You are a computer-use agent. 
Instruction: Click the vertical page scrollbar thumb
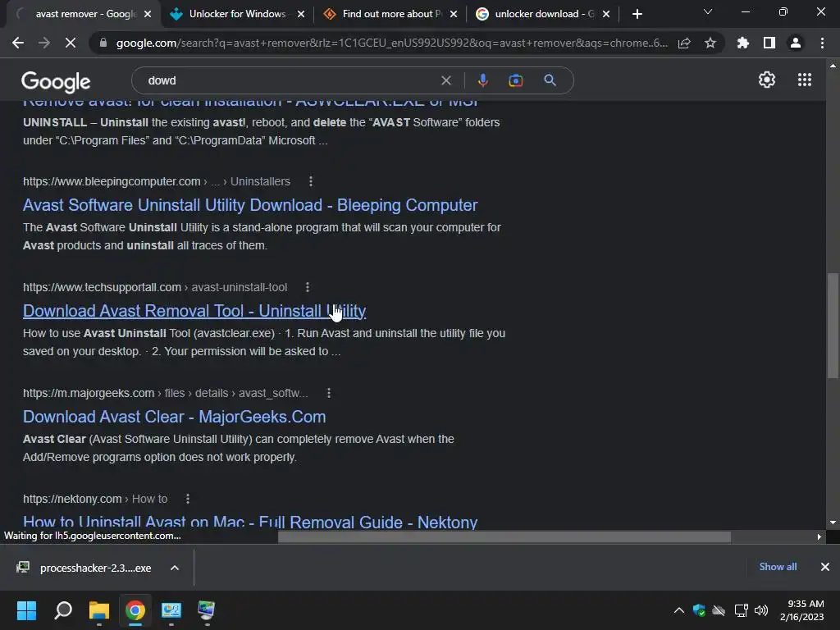click(833, 326)
